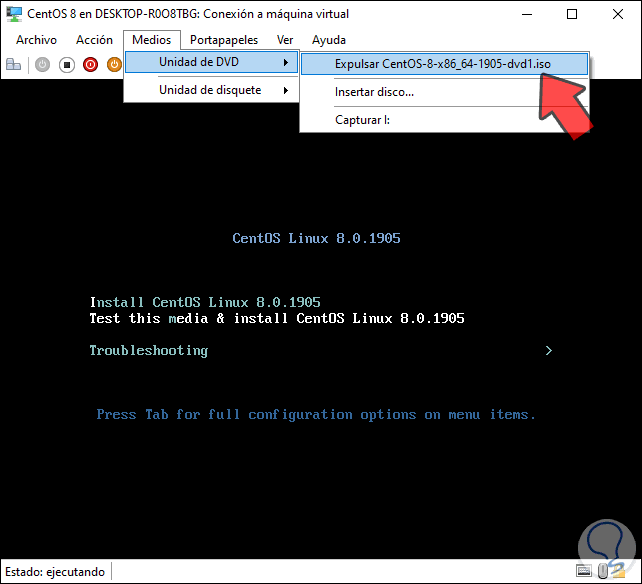Viewport: 642px width, 584px height.
Task: Expand the Unidad de DVD submenu
Action: pyautogui.click(x=211, y=62)
